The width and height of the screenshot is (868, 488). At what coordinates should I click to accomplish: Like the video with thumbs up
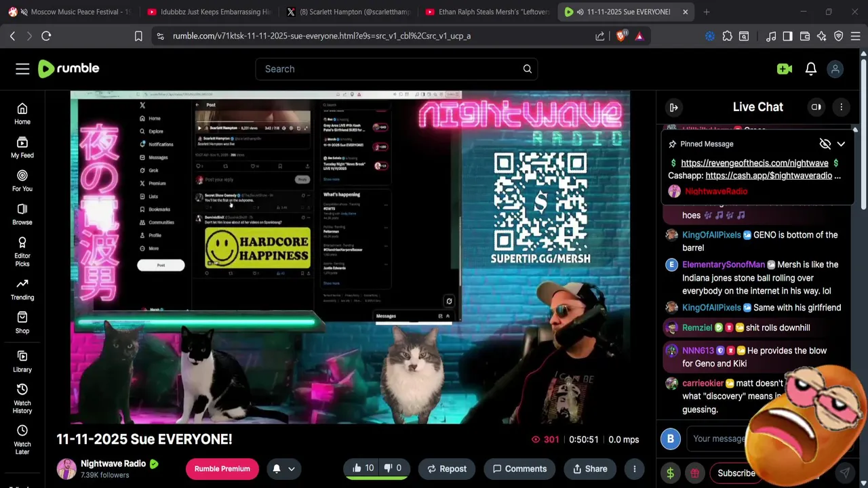pyautogui.click(x=364, y=468)
